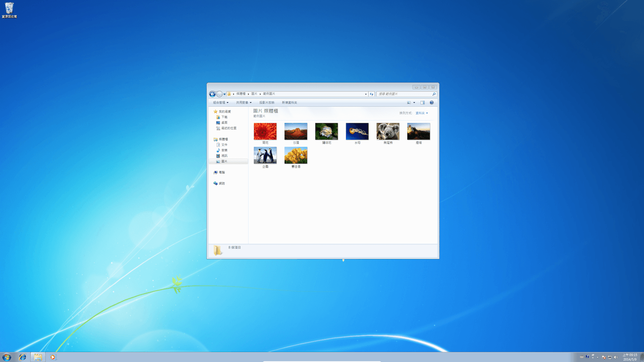Select the 企鵝 penguins picture thumbnail

click(265, 156)
